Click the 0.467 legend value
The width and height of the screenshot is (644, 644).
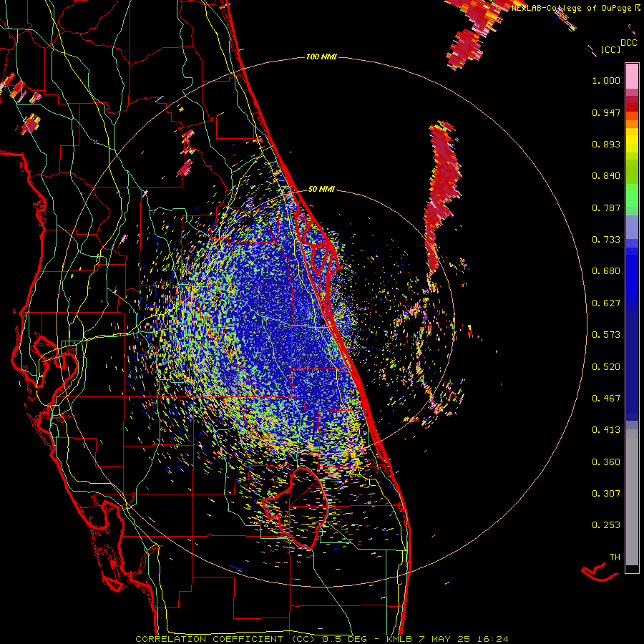click(x=606, y=399)
